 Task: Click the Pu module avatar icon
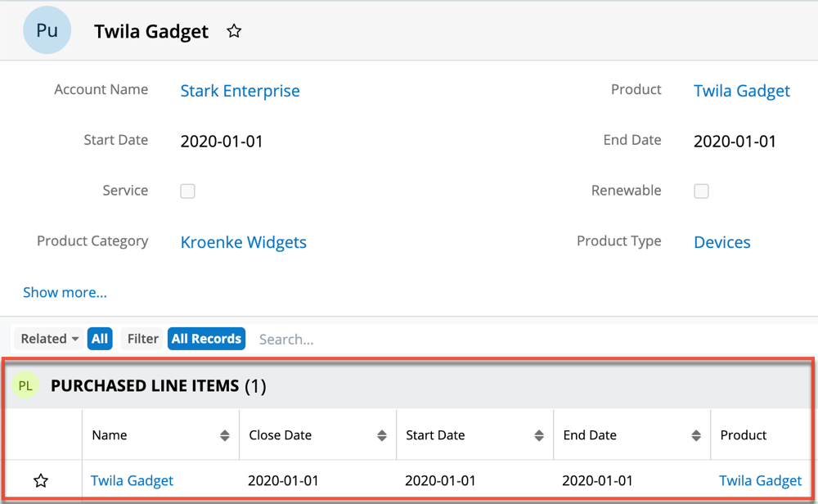pos(47,31)
